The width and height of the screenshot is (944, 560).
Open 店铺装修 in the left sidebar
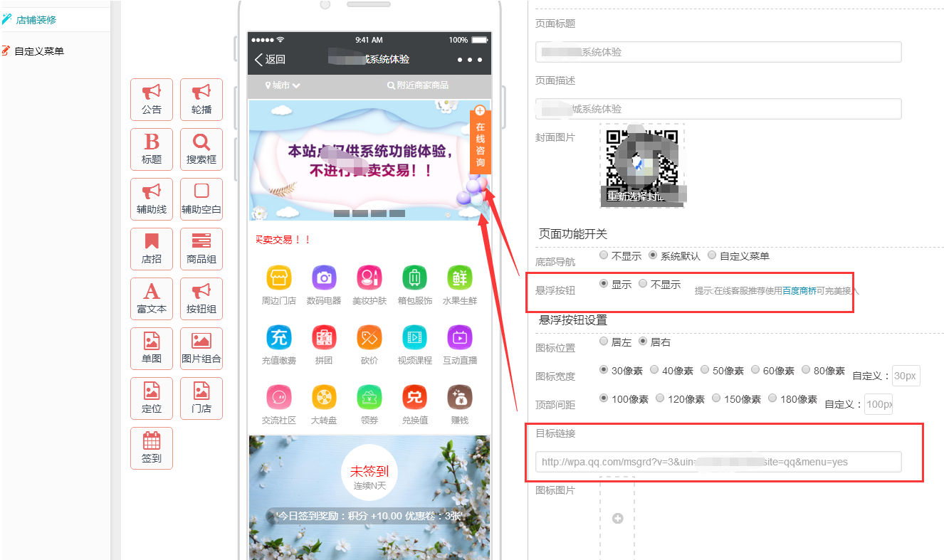click(36, 20)
